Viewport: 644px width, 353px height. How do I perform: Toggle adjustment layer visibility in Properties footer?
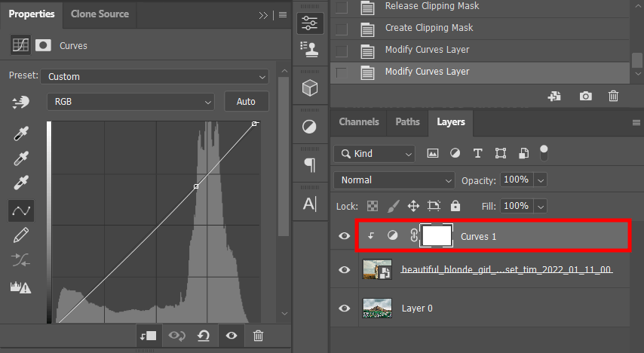pyautogui.click(x=232, y=336)
